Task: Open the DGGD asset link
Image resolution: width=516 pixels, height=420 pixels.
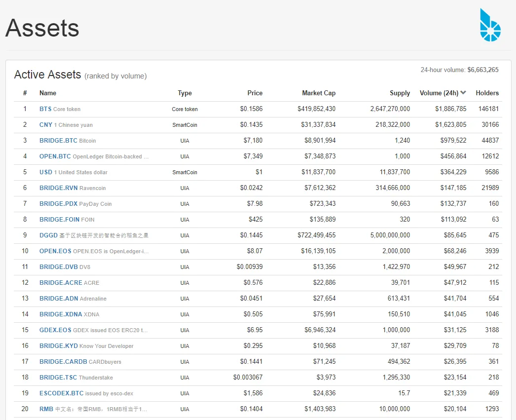Action: 48,235
